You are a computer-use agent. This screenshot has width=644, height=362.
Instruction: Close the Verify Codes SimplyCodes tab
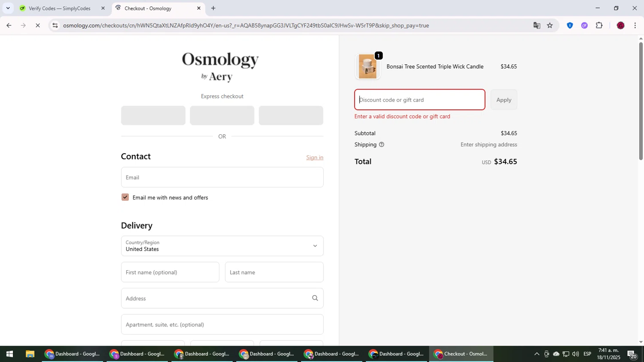click(103, 8)
